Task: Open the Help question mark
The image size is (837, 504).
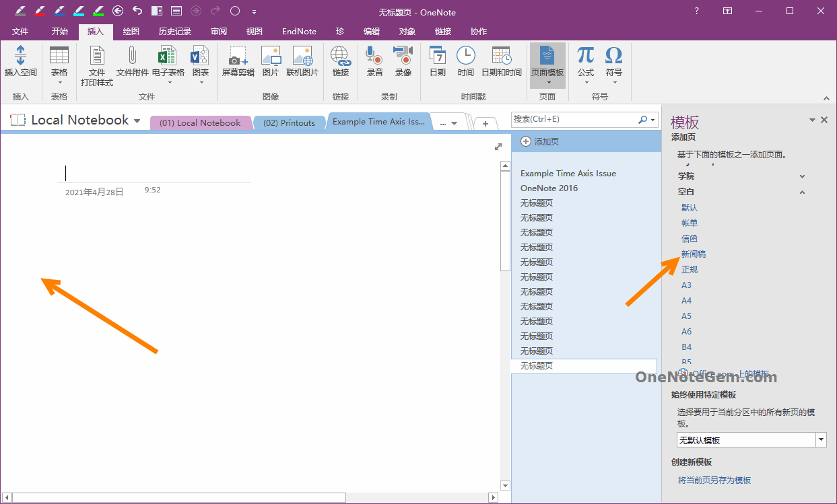Action: pyautogui.click(x=697, y=11)
